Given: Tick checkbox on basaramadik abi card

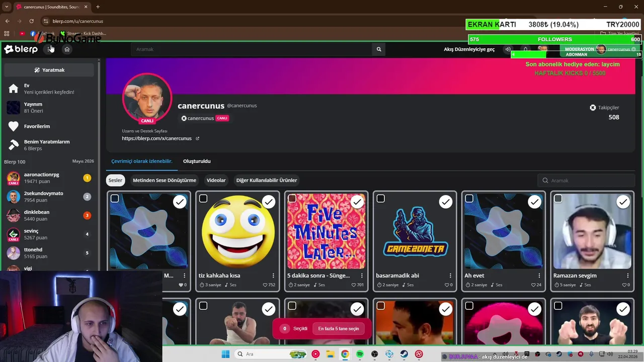Looking at the screenshot, I should point(380,199).
